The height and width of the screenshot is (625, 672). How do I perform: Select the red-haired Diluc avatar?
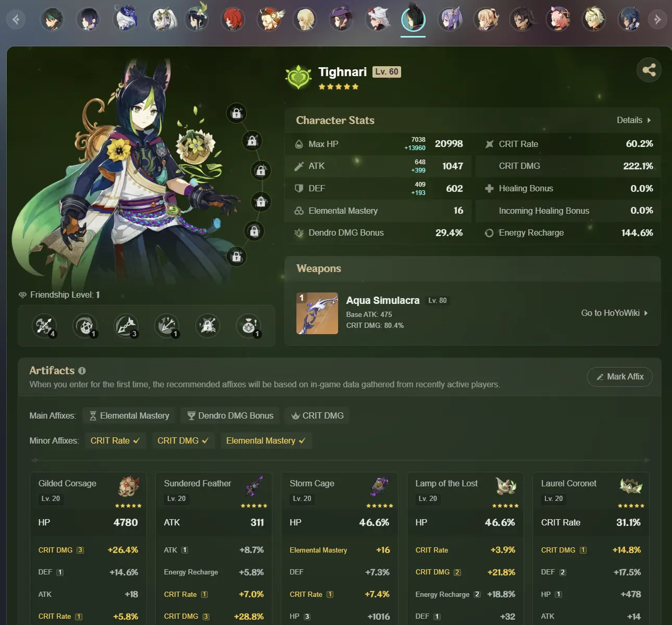(x=232, y=19)
